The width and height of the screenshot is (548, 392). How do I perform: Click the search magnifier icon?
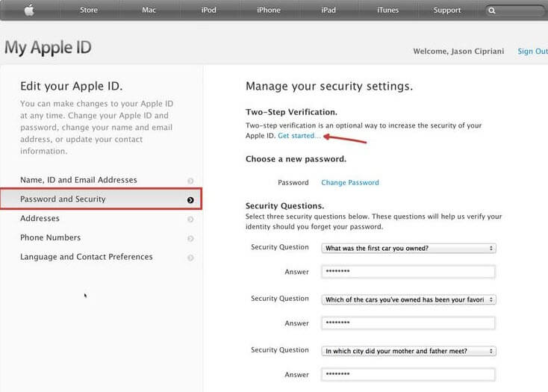click(x=492, y=10)
